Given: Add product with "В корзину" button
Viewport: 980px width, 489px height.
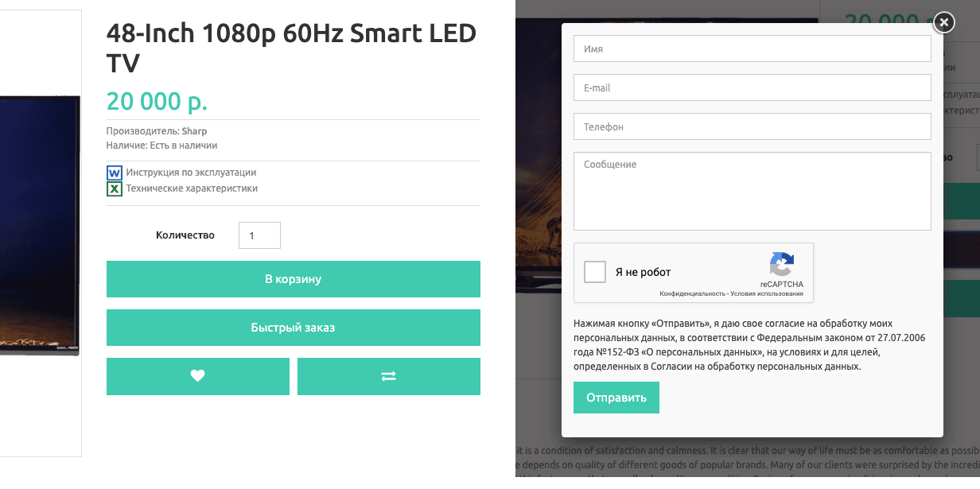Looking at the screenshot, I should (294, 279).
